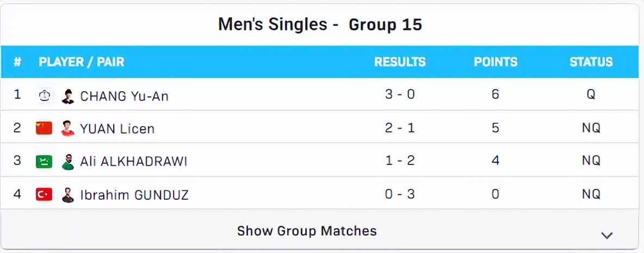The width and height of the screenshot is (644, 253).
Task: Click YUAN Licen's player avatar
Action: click(x=68, y=129)
